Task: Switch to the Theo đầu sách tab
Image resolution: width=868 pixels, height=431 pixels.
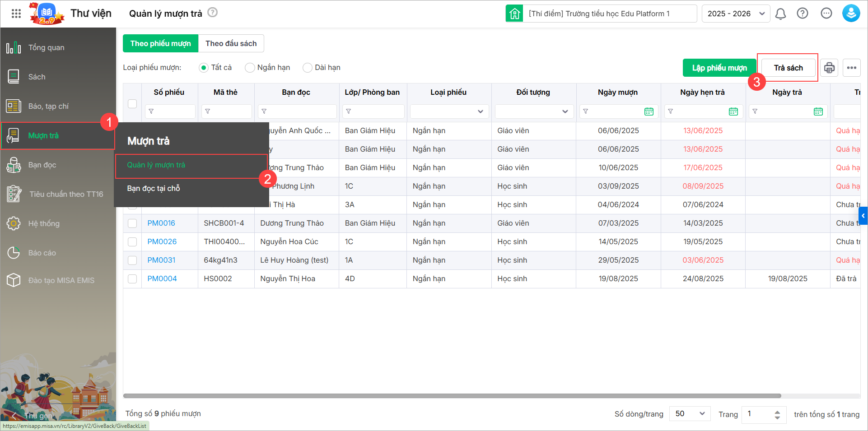Action: [231, 43]
